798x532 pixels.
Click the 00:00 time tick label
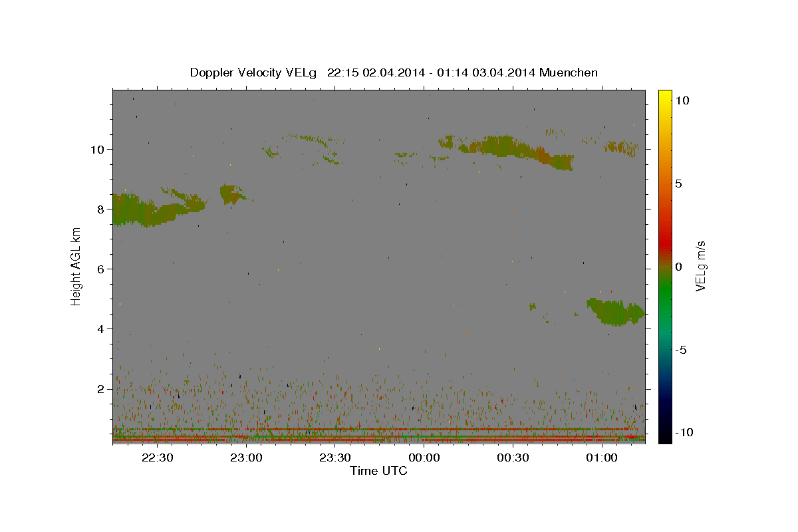pos(424,458)
